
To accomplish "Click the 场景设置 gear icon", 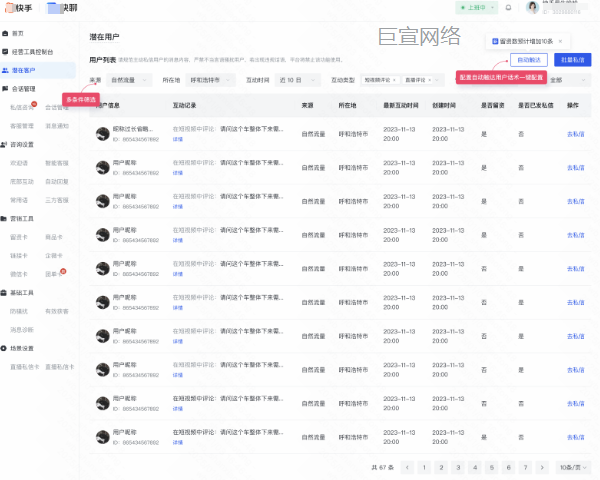I will [4, 348].
